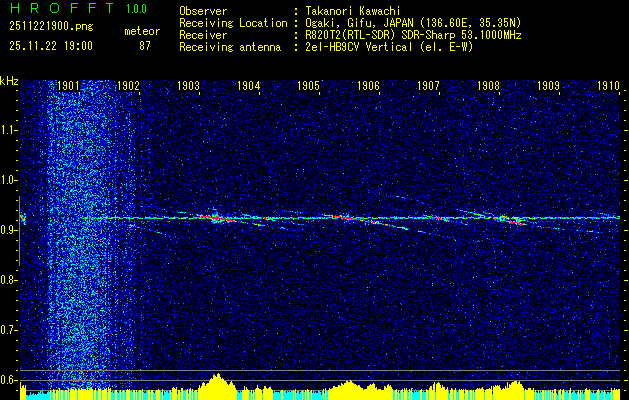629x400 pixels.
Task: Click the meteor count 87
Action: click(145, 46)
